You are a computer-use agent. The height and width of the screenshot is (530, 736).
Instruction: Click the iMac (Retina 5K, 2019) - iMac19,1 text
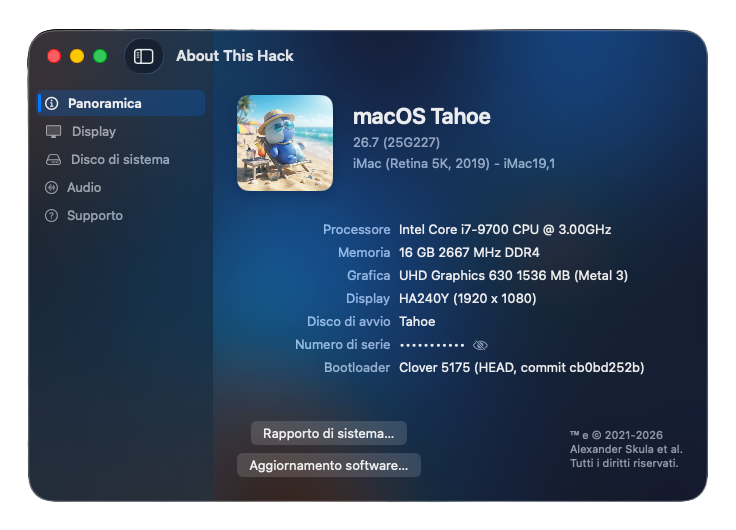tap(454, 163)
